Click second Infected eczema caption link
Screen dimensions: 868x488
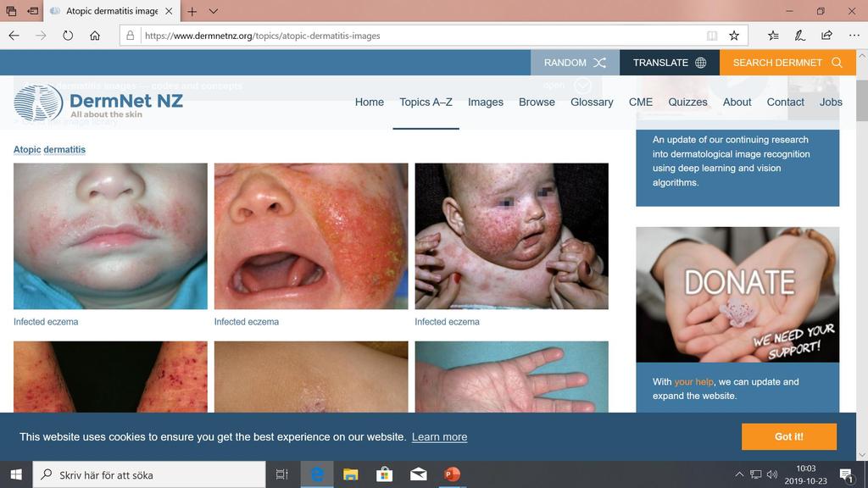(247, 321)
